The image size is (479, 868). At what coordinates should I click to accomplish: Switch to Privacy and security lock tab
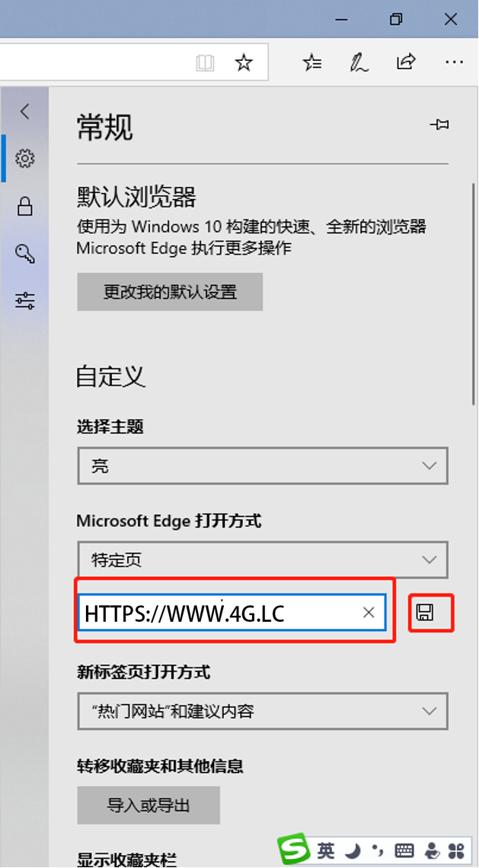[x=25, y=207]
